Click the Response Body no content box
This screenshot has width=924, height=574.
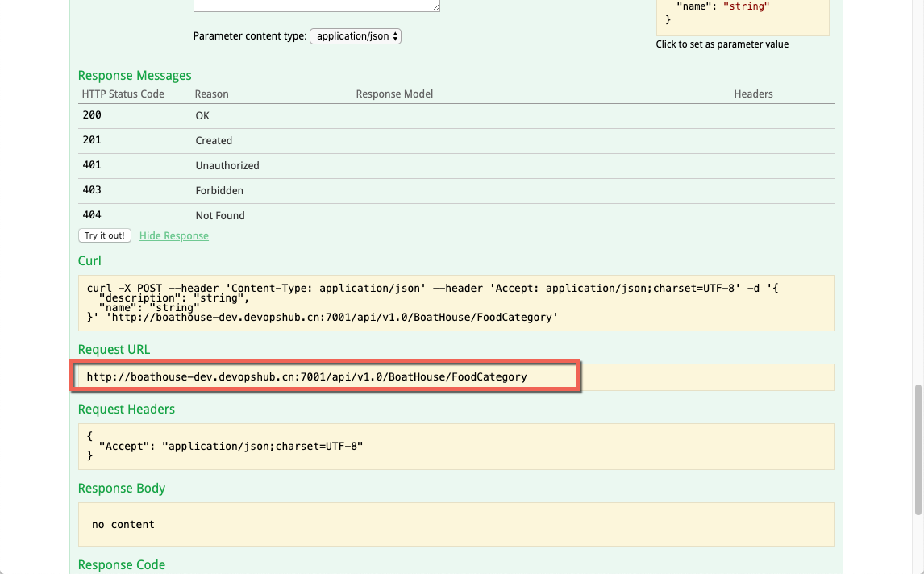456,525
